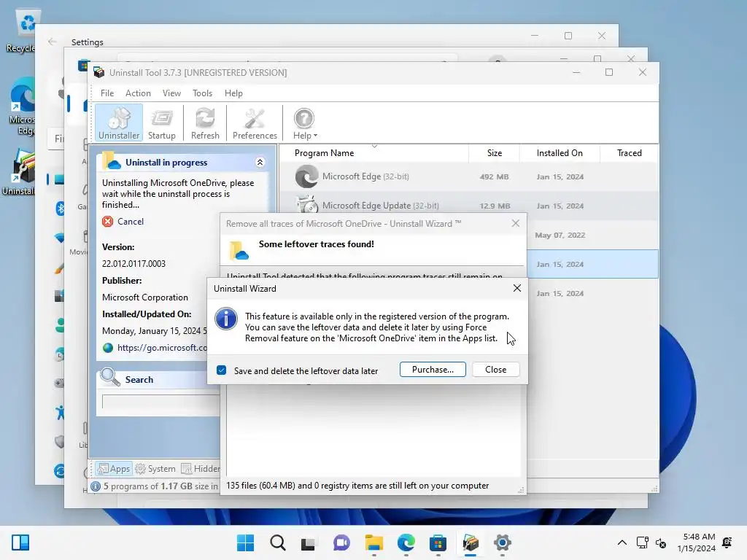Open Microsoft Store from the taskbar

pyautogui.click(x=438, y=542)
